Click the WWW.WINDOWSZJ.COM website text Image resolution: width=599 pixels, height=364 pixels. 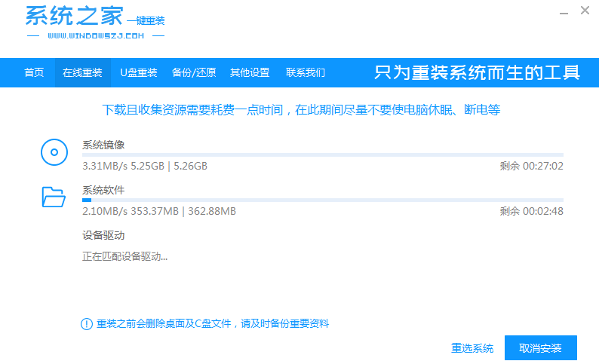coord(95,35)
